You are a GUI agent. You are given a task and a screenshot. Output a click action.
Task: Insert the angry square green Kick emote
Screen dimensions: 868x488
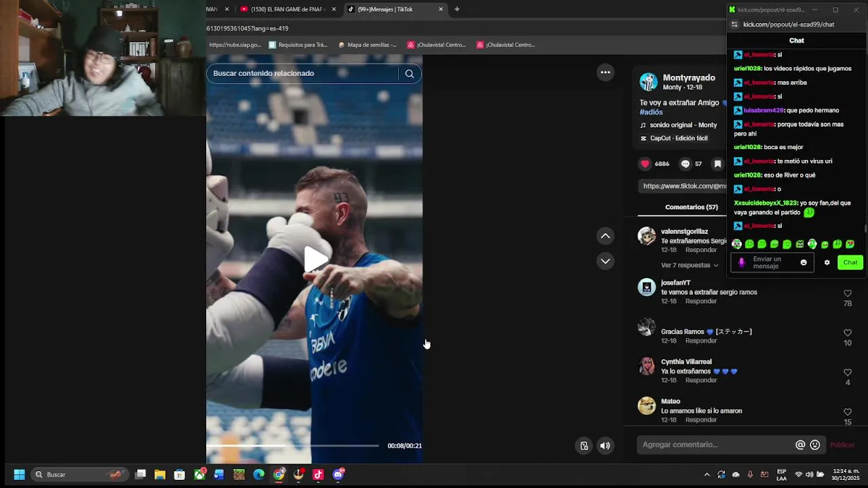[800, 244]
